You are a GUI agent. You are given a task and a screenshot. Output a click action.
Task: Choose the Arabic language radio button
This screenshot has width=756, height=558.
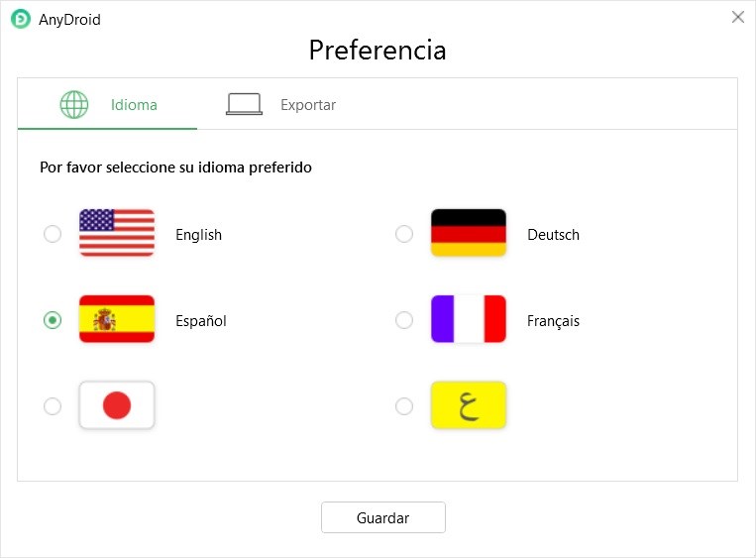pos(404,406)
